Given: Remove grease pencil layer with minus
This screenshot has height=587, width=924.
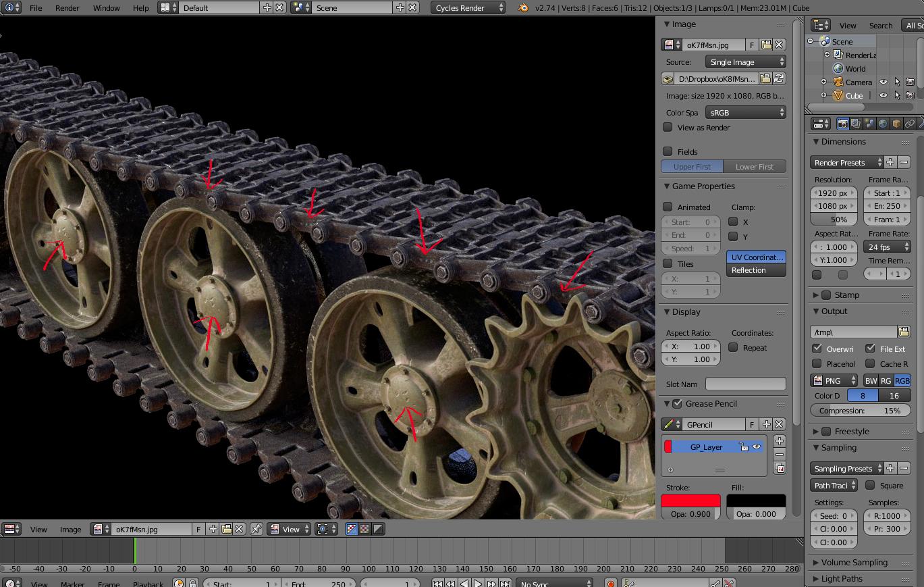Looking at the screenshot, I should click(x=780, y=454).
